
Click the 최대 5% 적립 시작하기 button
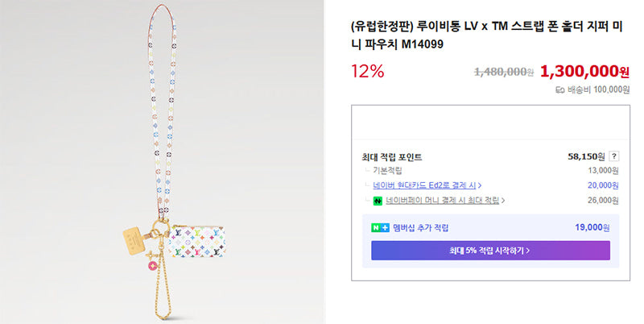490,251
